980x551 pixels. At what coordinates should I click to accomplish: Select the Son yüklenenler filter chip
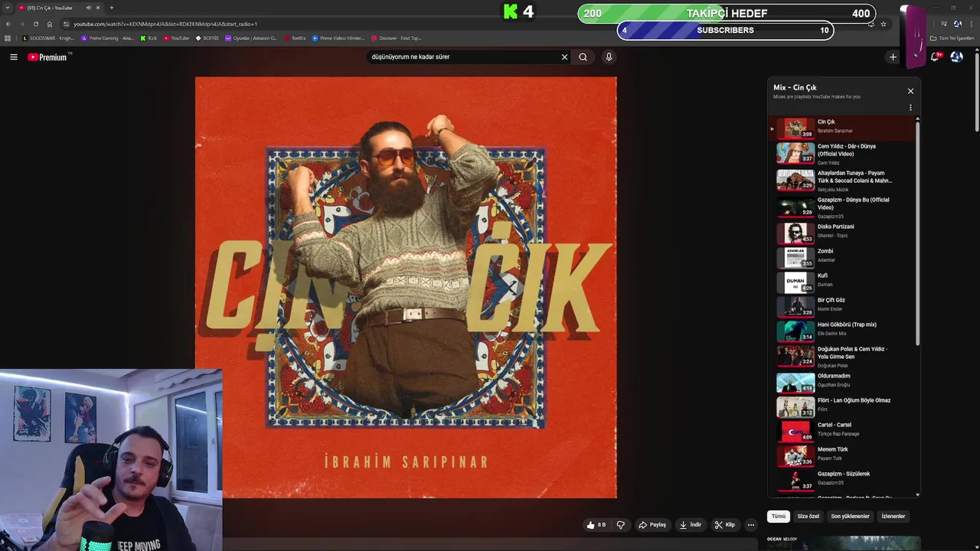click(x=851, y=517)
